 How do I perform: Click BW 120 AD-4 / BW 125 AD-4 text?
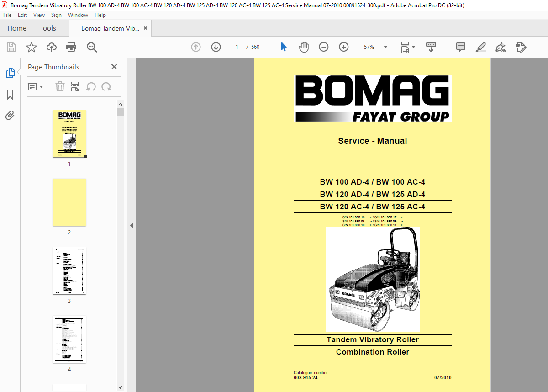(373, 195)
